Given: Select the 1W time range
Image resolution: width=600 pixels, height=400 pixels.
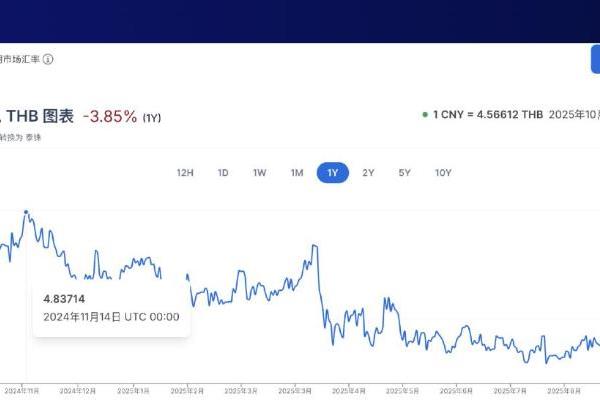Looking at the screenshot, I should (x=260, y=173).
